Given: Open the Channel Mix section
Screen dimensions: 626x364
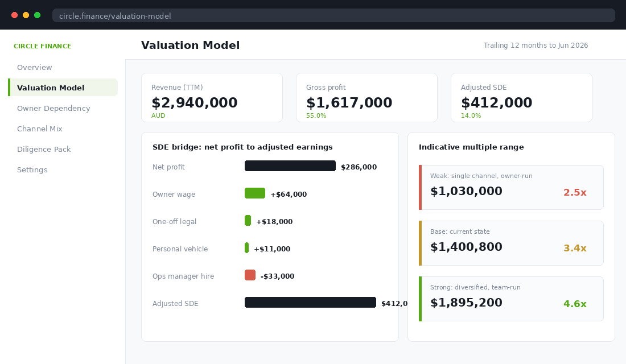Looking at the screenshot, I should pyautogui.click(x=63, y=129).
